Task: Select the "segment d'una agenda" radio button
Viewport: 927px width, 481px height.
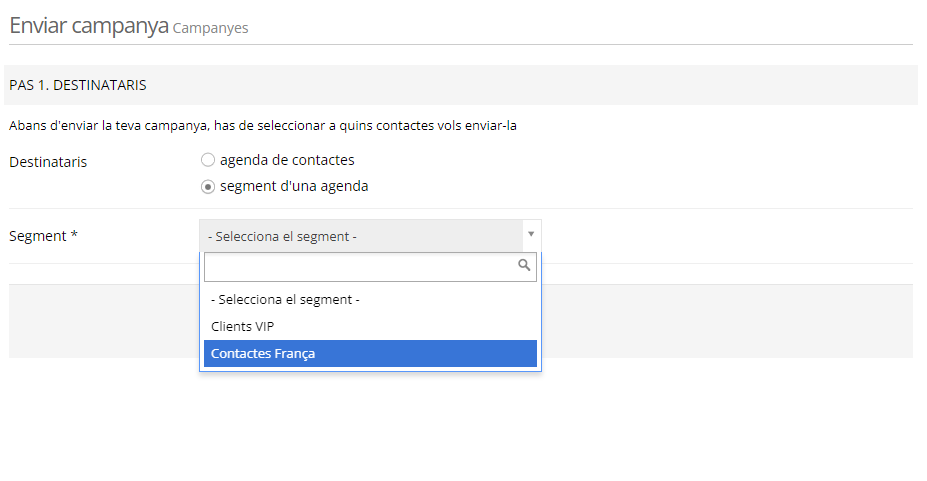Action: tap(208, 186)
